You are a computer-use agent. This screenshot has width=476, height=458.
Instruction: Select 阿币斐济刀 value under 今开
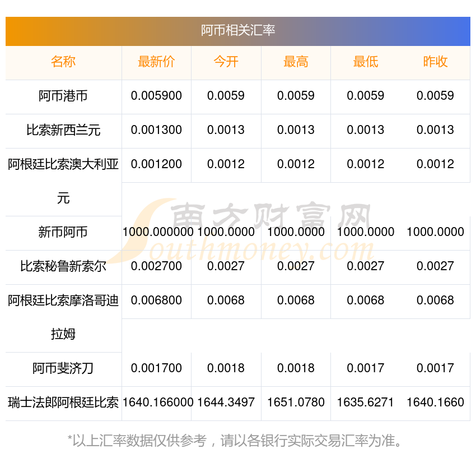click(x=226, y=368)
